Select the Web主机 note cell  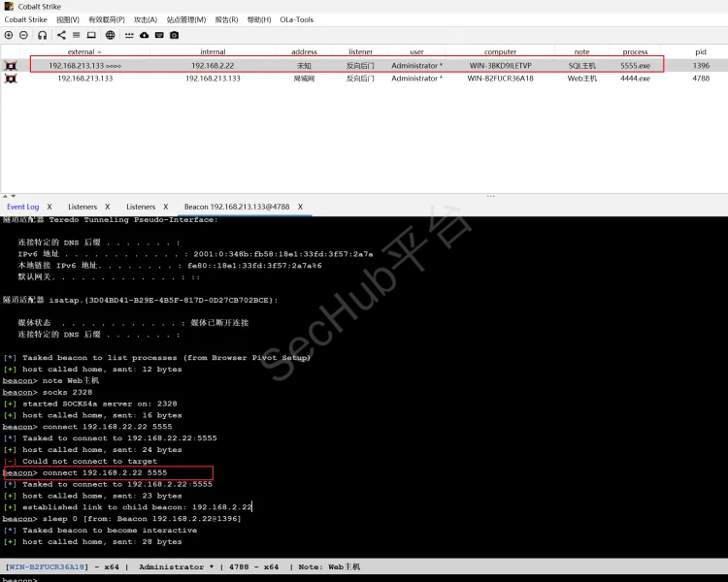(581, 79)
